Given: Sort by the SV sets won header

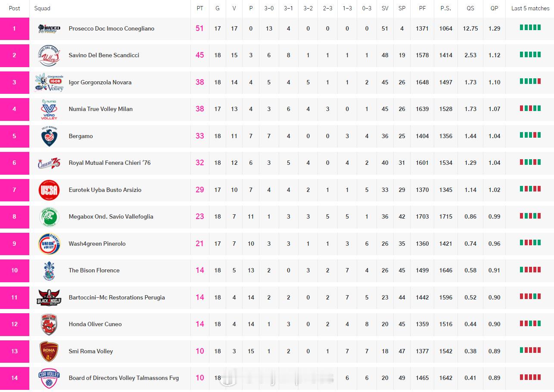Looking at the screenshot, I should [x=385, y=8].
